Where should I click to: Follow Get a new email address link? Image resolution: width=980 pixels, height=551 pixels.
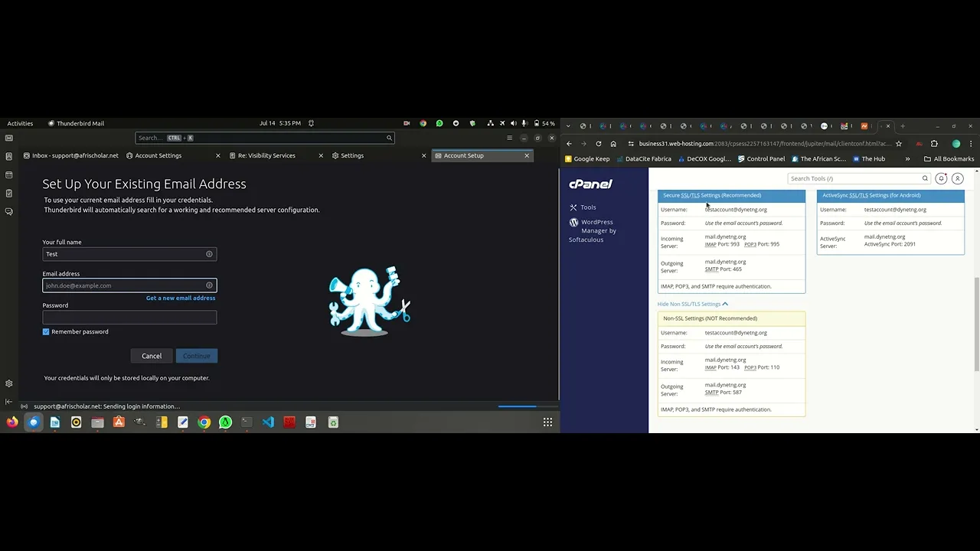tap(181, 298)
